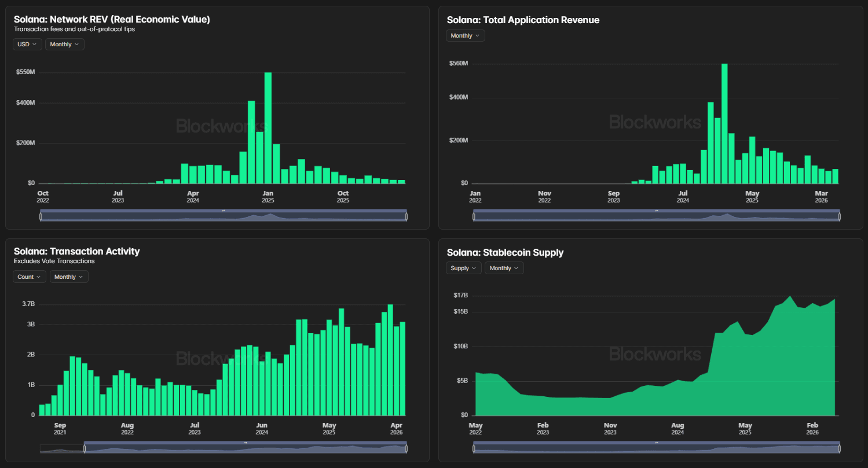Viewport: 868px width, 468px height.
Task: Click the "3.7B" axis label in Transaction Activity
Action: point(28,304)
